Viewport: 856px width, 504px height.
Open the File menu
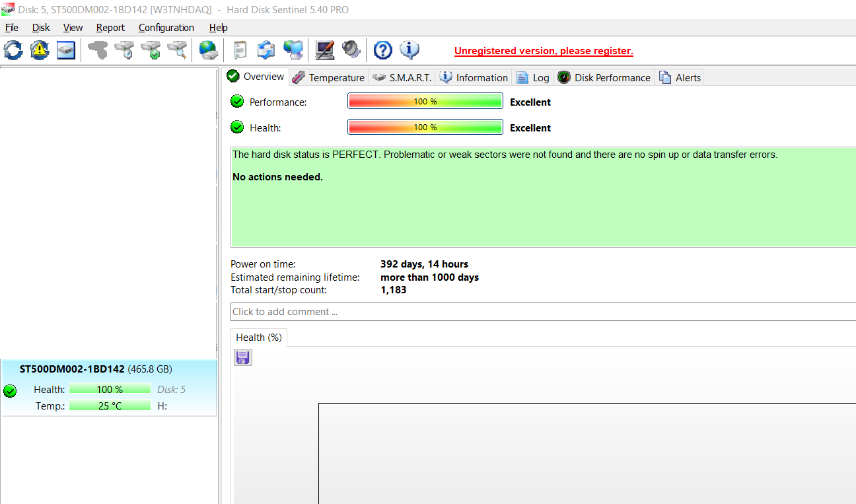[x=12, y=28]
